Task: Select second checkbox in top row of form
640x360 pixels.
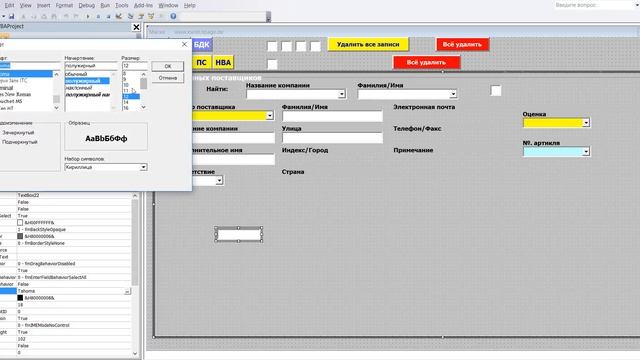Action: click(287, 46)
